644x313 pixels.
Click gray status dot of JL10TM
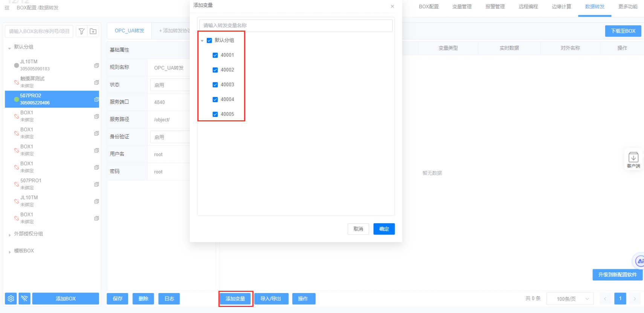pyautogui.click(x=16, y=65)
